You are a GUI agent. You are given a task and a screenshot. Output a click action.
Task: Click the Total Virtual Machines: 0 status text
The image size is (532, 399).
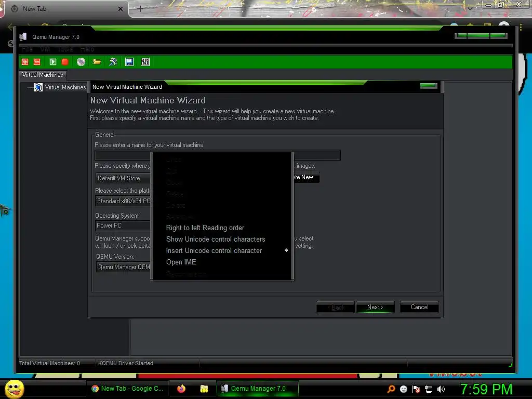(49, 363)
